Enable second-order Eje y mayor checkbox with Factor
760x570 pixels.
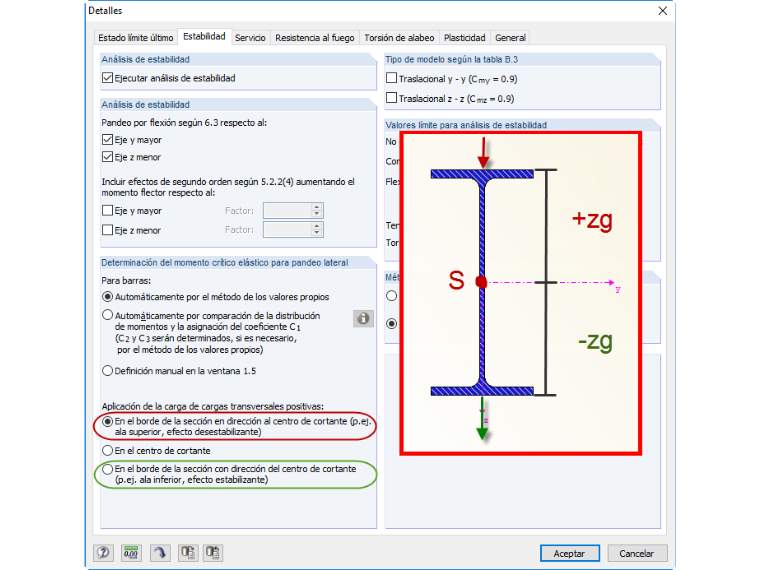coord(107,210)
